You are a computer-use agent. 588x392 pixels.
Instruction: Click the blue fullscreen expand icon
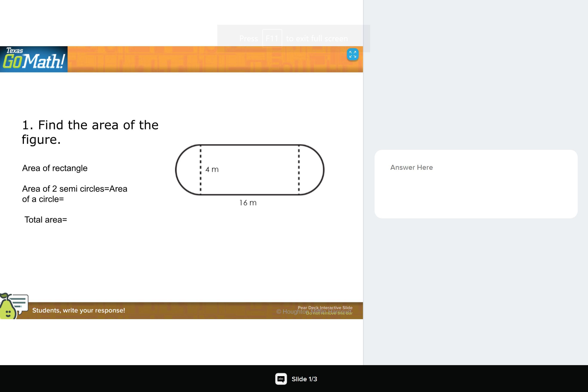tap(352, 54)
